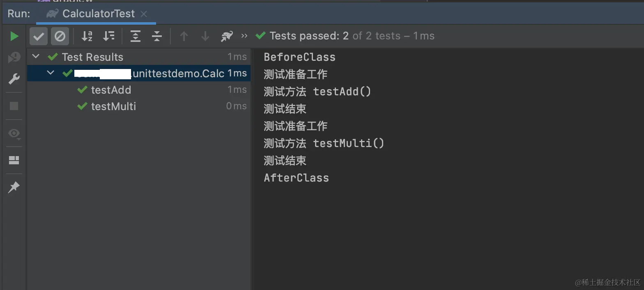The image size is (644, 290).
Task: Close the CalculatorTest tab
Action: coord(144,14)
